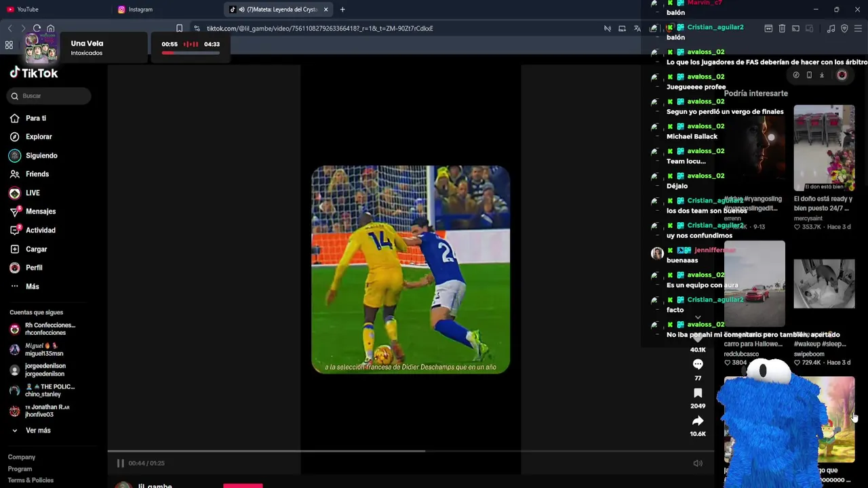Open the redclubcasco car video thumbnail
The width and height of the screenshot is (868, 488).
click(x=754, y=285)
